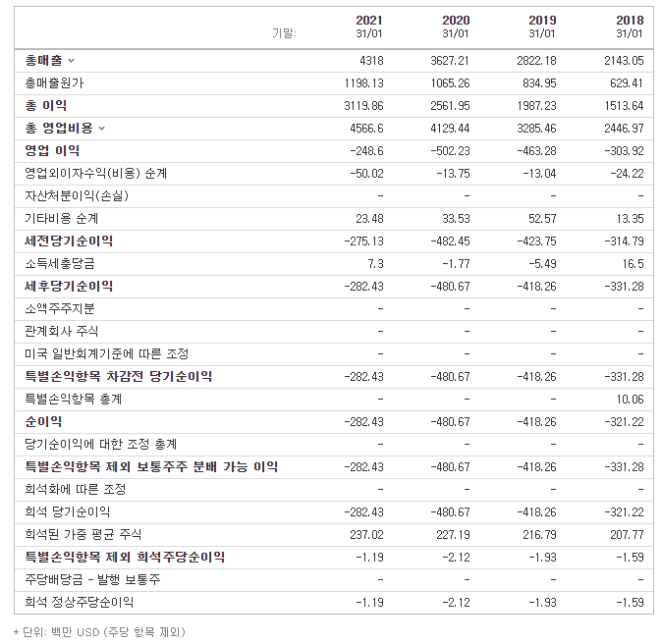Screen dimensions: 661x644
Task: Click 희석 당기순이익 row label
Action: click(x=68, y=511)
